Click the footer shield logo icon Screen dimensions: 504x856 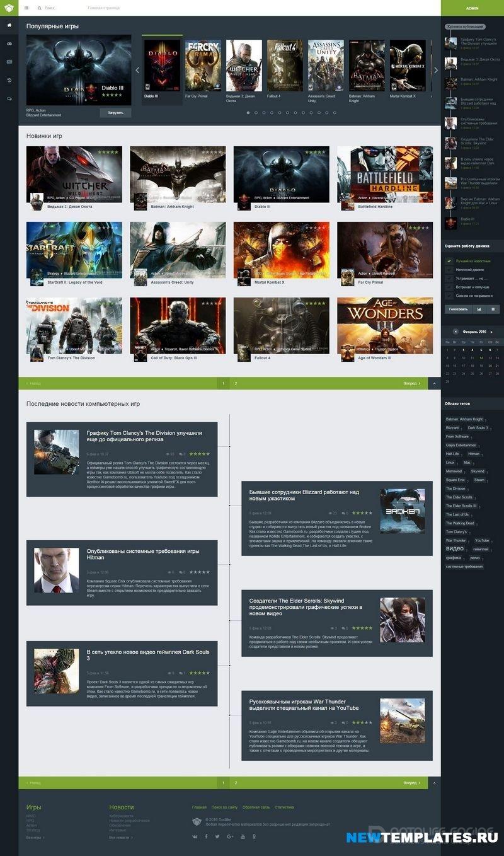coord(197,821)
